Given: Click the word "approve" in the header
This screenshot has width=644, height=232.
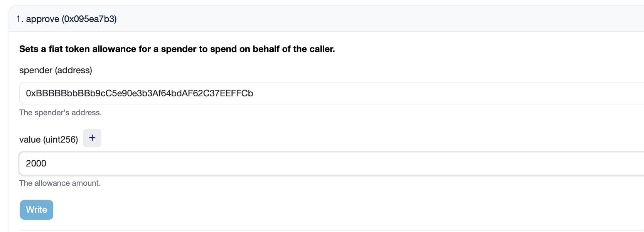Looking at the screenshot, I should click(42, 19).
